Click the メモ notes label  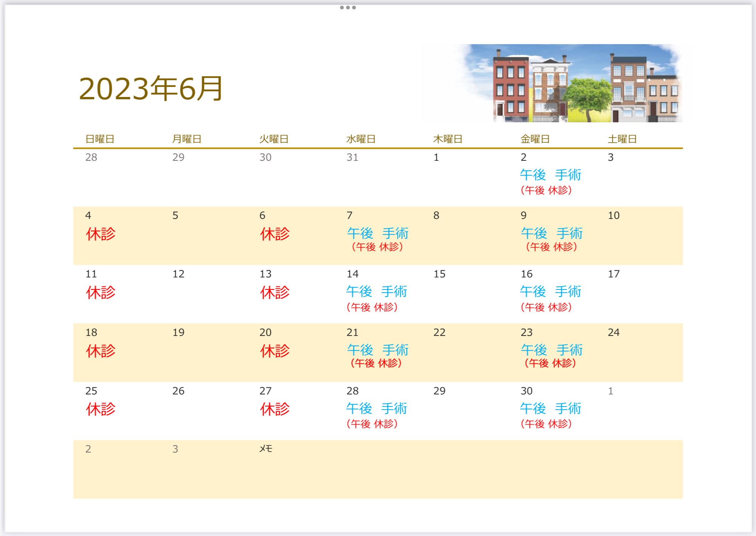266,449
